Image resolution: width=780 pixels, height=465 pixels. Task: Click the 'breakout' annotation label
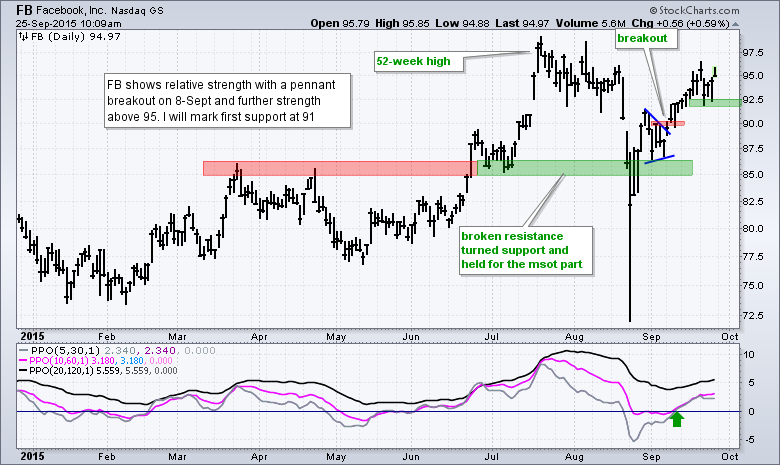point(646,38)
